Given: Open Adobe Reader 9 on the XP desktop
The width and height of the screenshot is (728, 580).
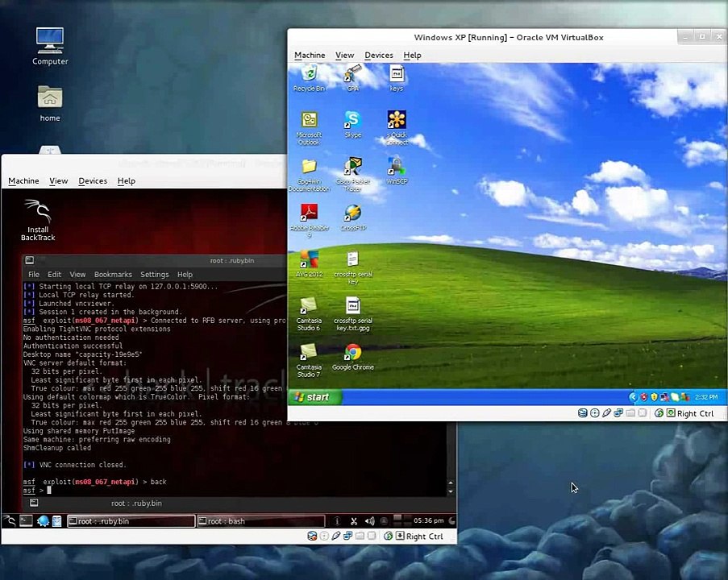Looking at the screenshot, I should 310,222.
